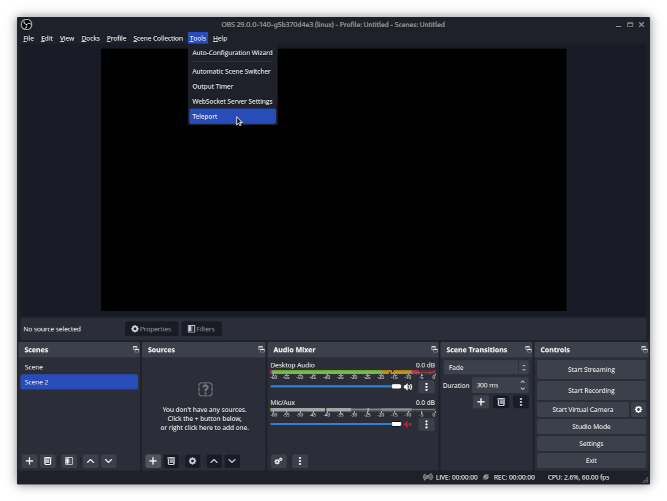Choose Automatic Scene Switcher
The width and height of the screenshot is (667, 501).
tap(232, 71)
